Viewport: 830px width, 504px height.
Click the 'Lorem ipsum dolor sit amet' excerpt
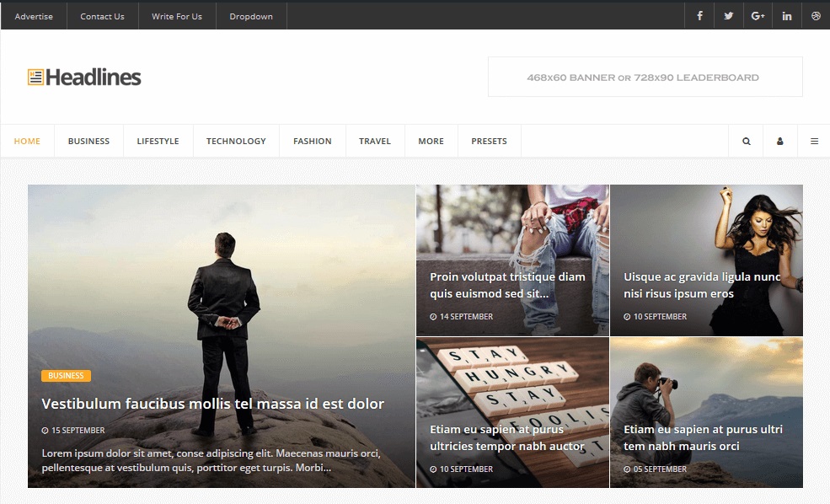pos(212,460)
